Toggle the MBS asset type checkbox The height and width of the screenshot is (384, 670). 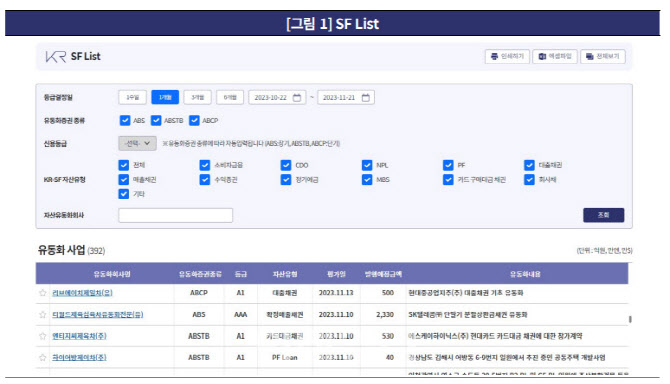[x=367, y=179]
